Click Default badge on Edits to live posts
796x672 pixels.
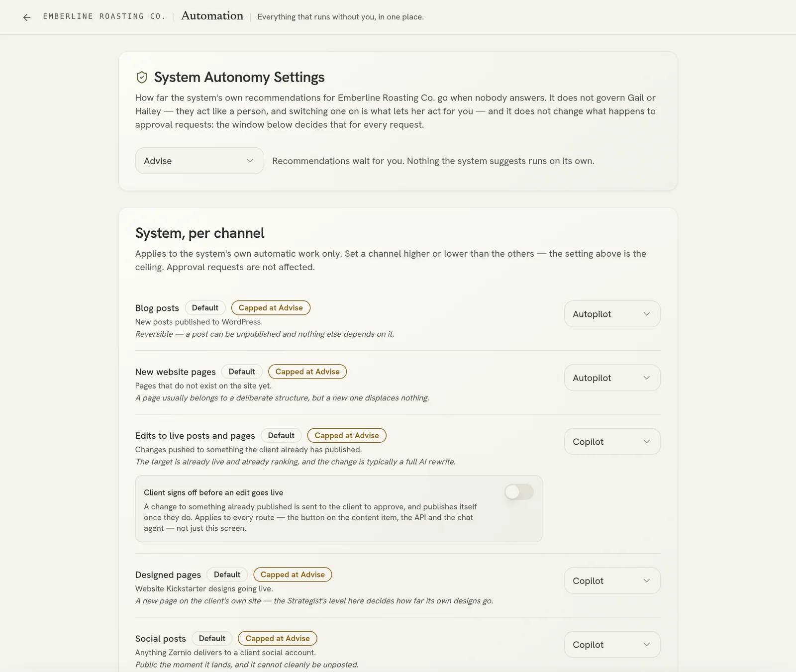pos(281,435)
